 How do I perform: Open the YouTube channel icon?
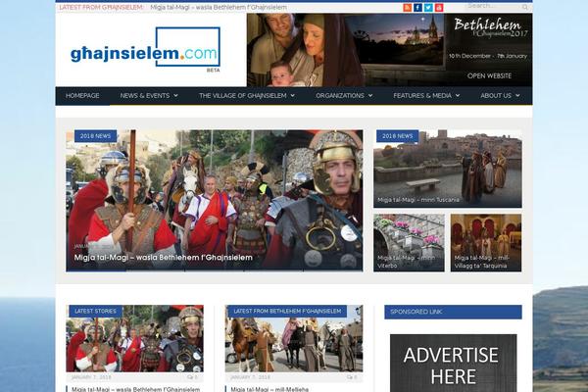[439, 8]
